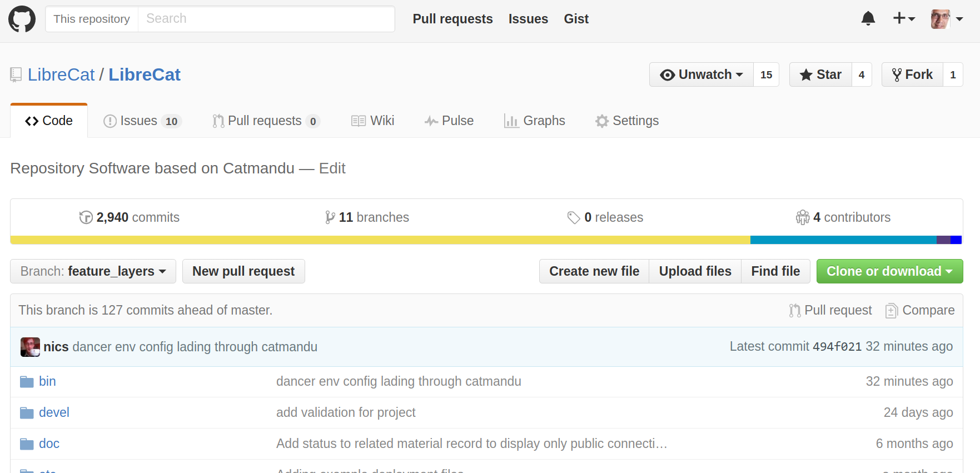
Task: Click the bin folder icon
Action: point(27,382)
